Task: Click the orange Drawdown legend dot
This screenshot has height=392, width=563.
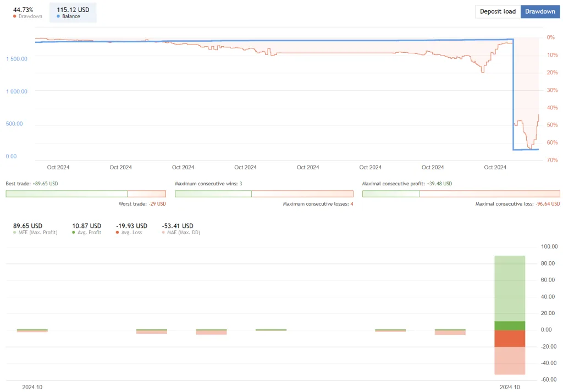Action: pos(14,16)
